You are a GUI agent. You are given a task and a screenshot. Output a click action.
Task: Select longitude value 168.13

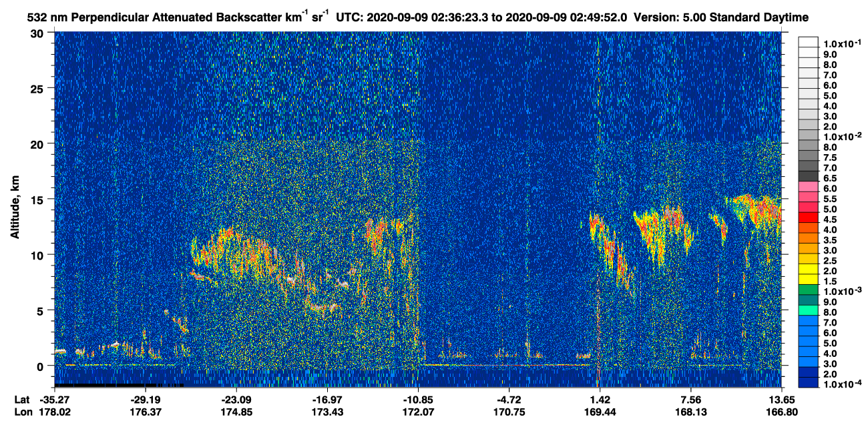690,412
